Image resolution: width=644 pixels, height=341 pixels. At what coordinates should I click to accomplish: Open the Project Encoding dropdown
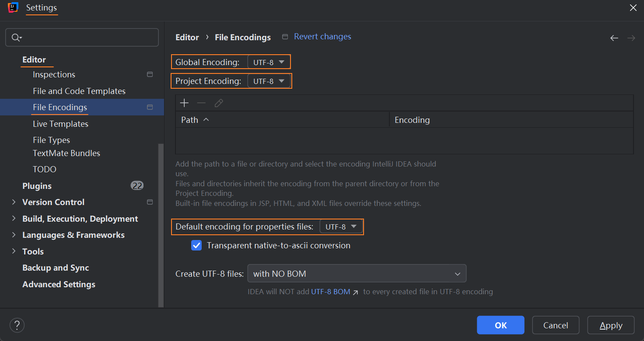(x=269, y=81)
